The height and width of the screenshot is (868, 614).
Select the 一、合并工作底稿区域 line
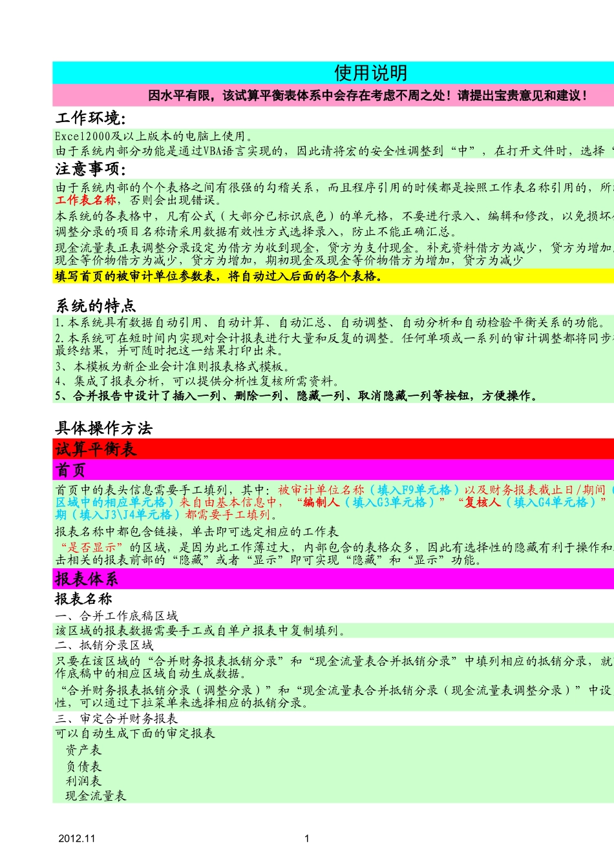pos(116,616)
